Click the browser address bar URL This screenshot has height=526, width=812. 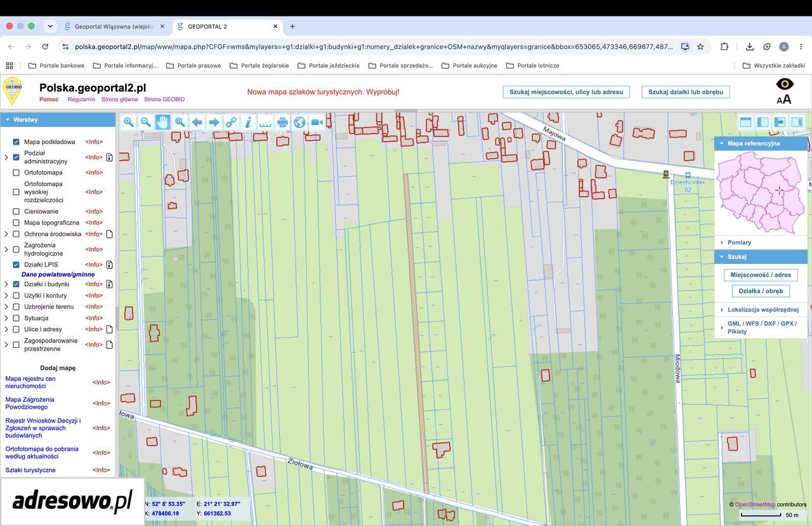coord(374,46)
